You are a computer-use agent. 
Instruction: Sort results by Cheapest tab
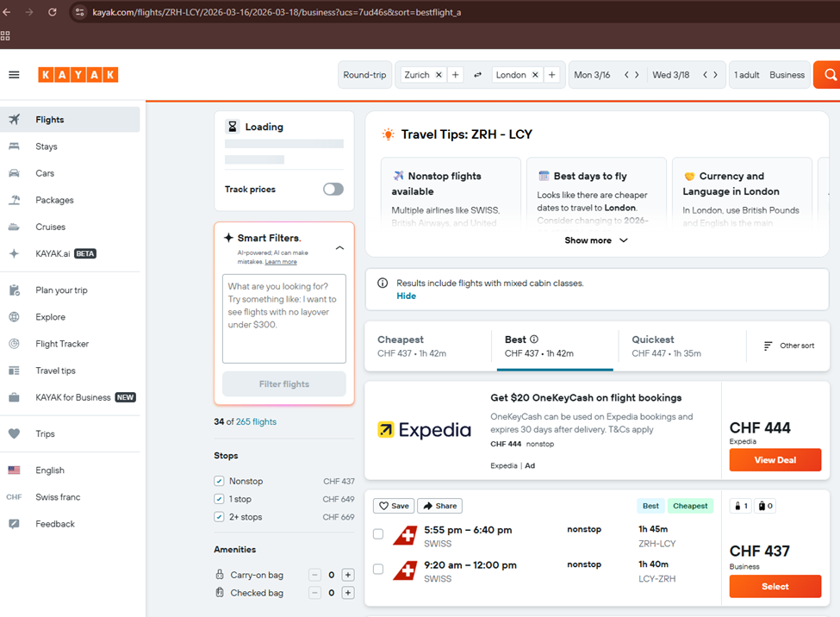pos(427,346)
